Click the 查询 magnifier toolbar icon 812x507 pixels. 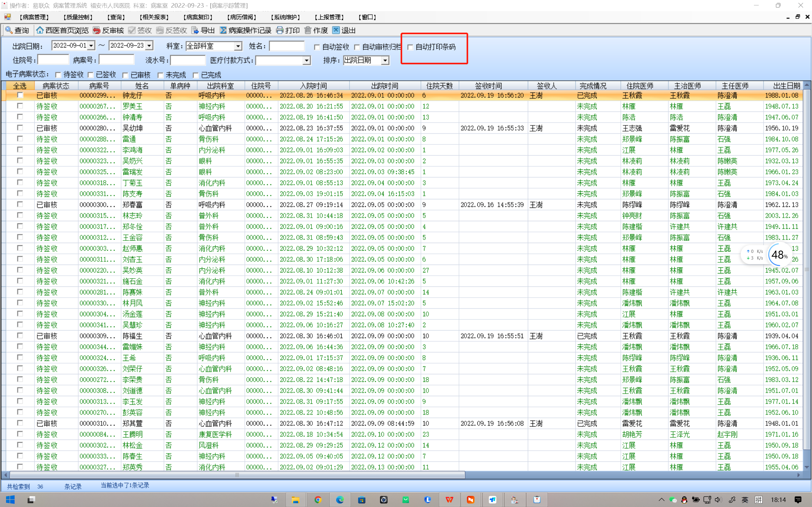tap(9, 30)
